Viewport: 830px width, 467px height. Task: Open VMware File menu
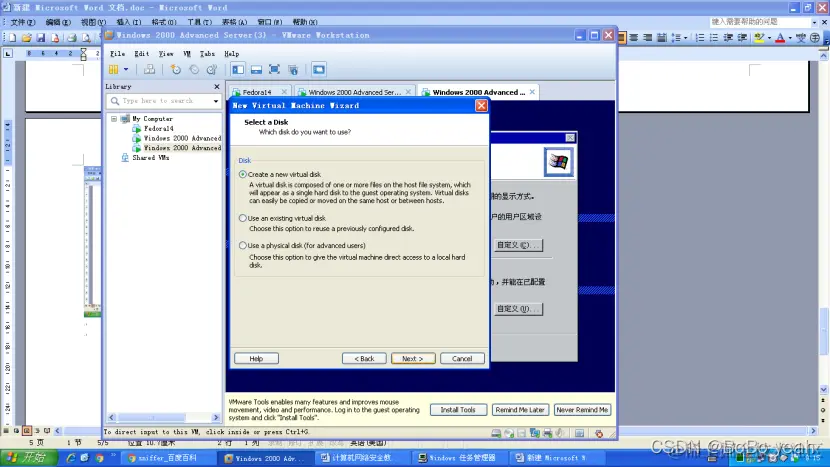click(x=118, y=53)
